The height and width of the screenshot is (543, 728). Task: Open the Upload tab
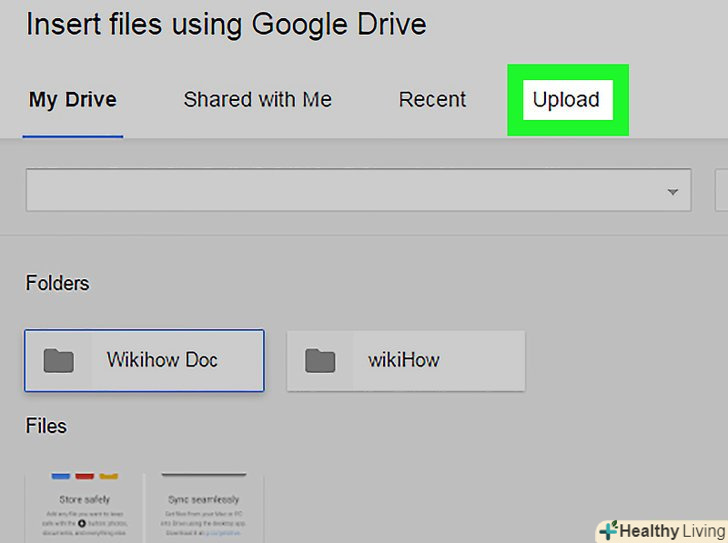567,100
